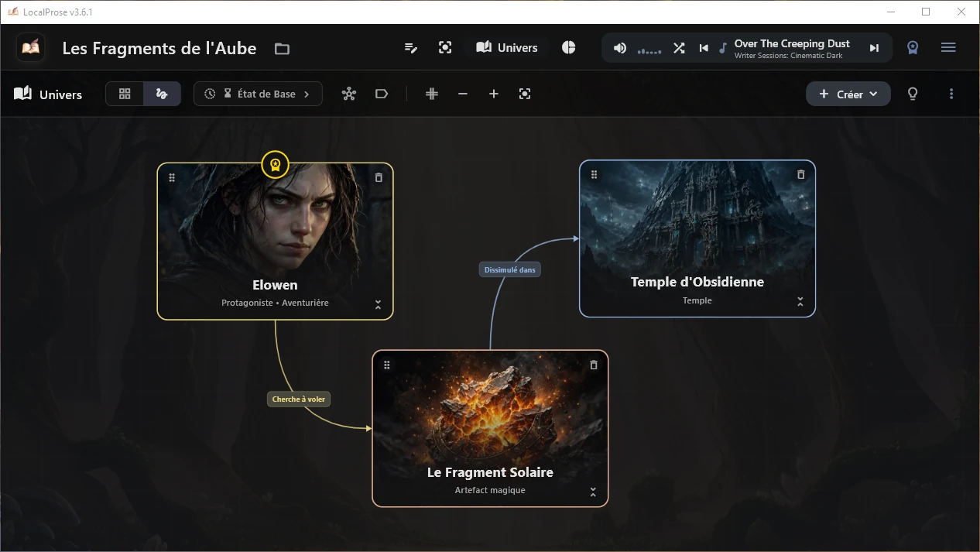Delete the Elowen card
Image resolution: width=980 pixels, height=552 pixels.
tap(379, 177)
